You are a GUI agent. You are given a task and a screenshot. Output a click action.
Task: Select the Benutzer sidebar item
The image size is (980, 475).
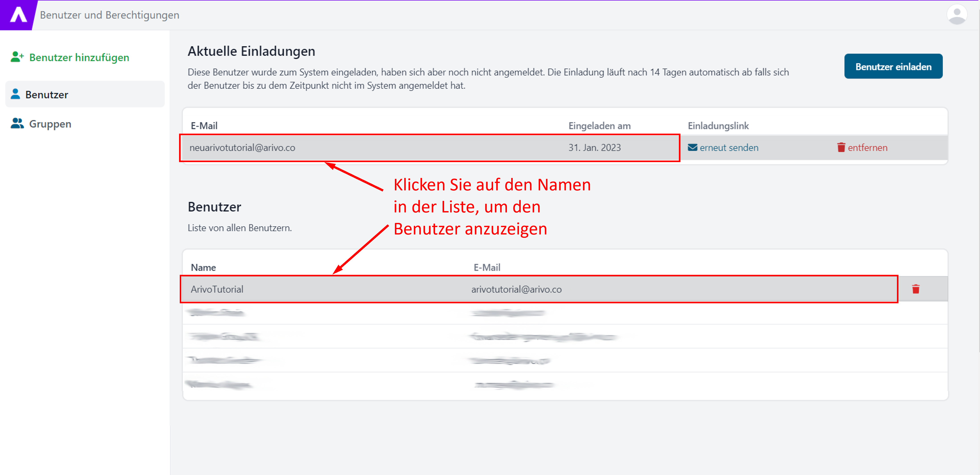pos(47,95)
